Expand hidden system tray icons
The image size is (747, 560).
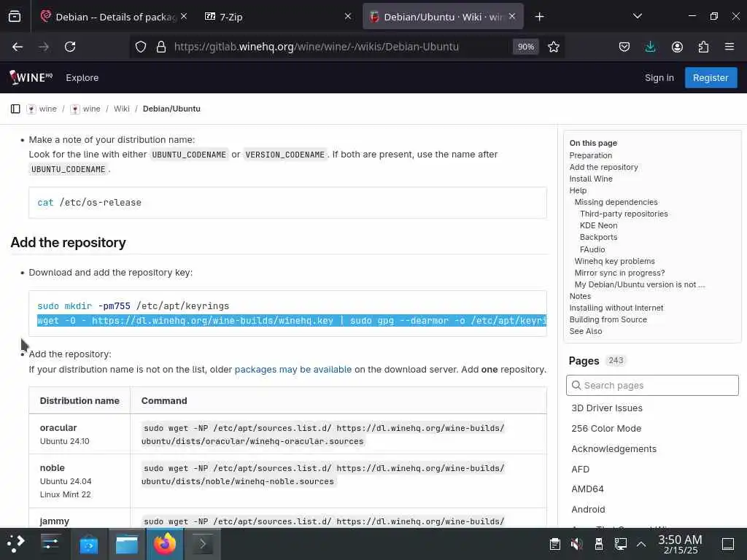point(641,543)
